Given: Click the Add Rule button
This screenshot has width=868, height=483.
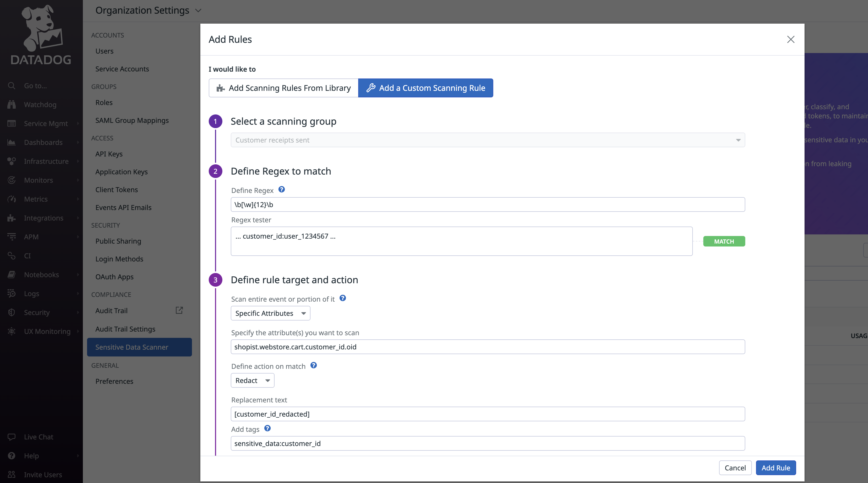Looking at the screenshot, I should [x=776, y=468].
